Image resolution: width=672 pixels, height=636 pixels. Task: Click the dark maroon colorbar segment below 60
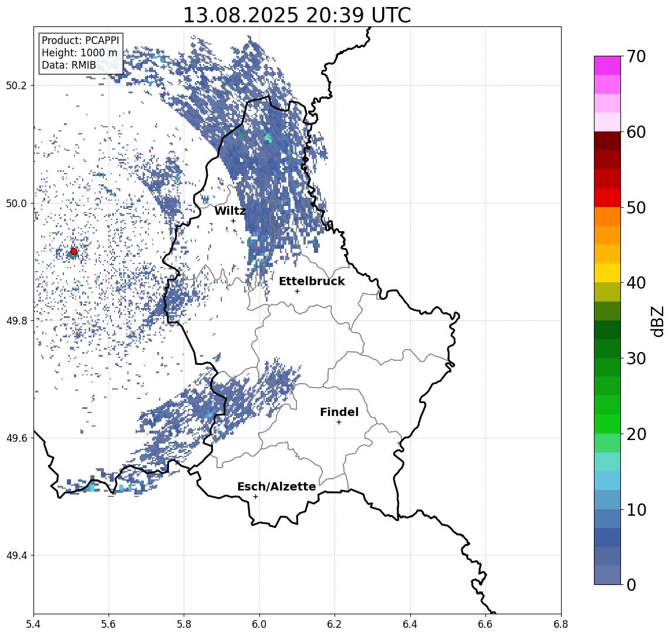(607, 141)
